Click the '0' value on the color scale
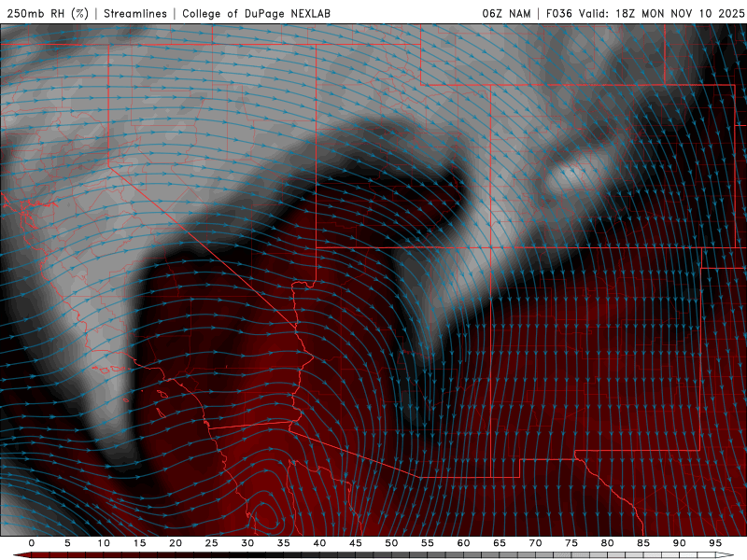This screenshot has width=747, height=560. [x=32, y=543]
